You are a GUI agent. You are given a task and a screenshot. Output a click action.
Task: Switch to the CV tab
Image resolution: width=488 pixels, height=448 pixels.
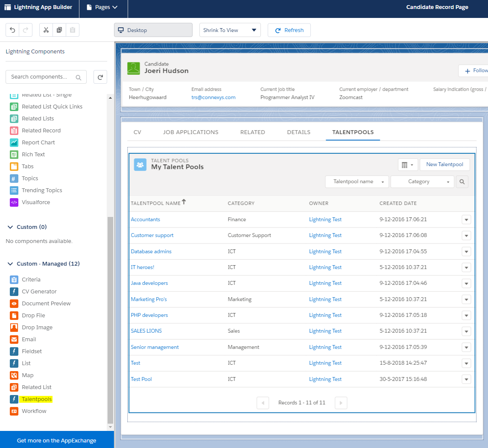click(x=137, y=132)
